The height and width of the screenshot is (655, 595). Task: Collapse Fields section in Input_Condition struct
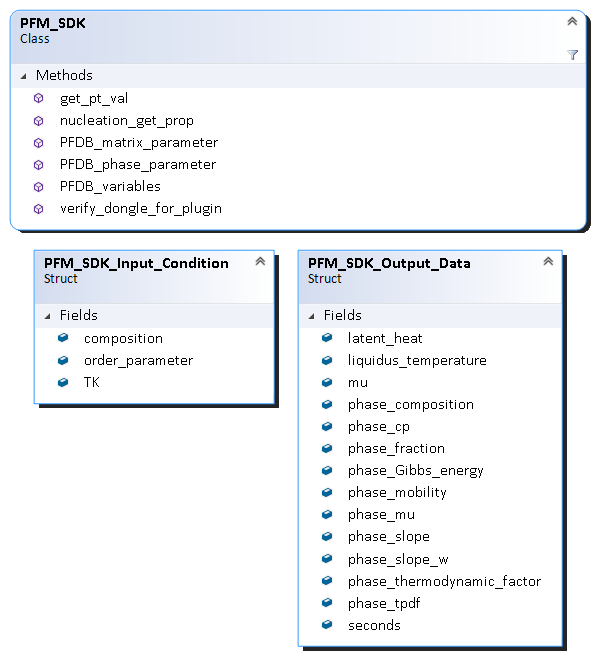tap(48, 316)
